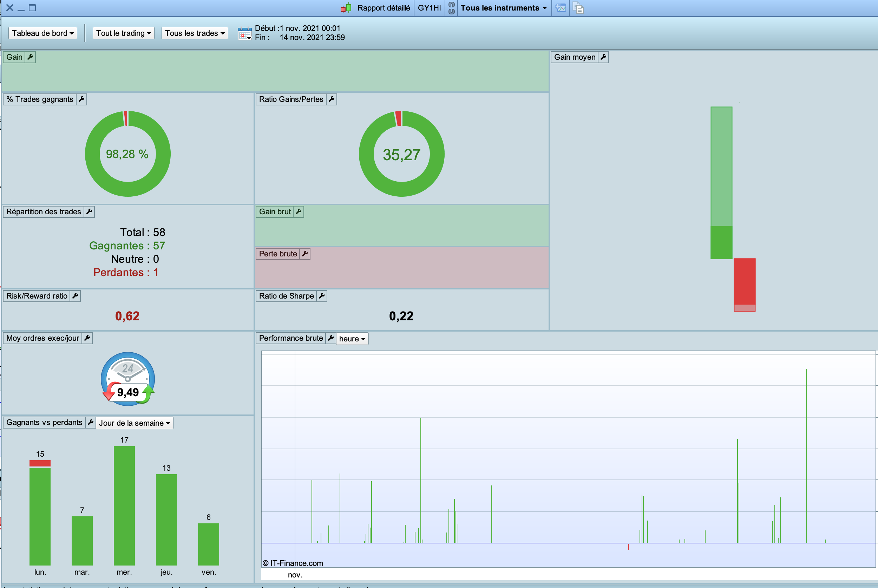
Task: Open the Jour de la semaine dropdown
Action: [x=134, y=423]
